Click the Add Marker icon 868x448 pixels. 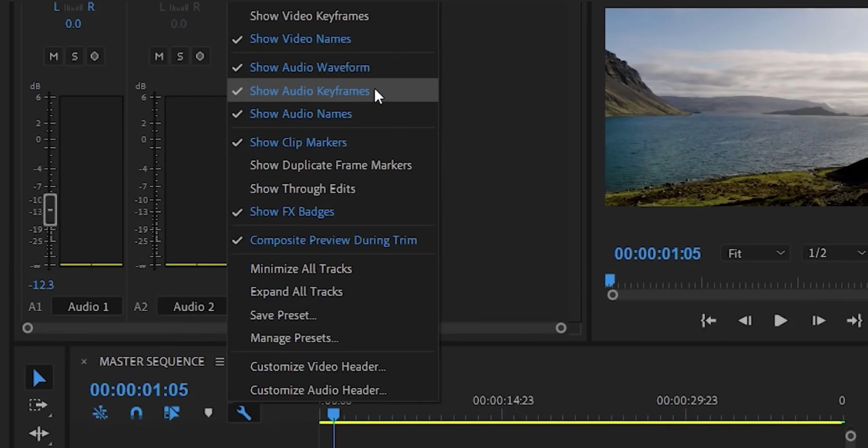pyautogui.click(x=208, y=412)
